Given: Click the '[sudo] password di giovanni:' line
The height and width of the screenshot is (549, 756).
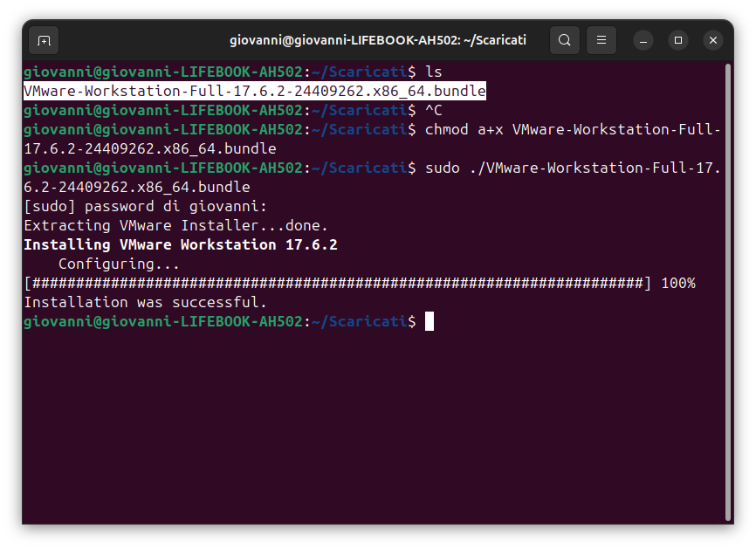Looking at the screenshot, I should point(145,206).
